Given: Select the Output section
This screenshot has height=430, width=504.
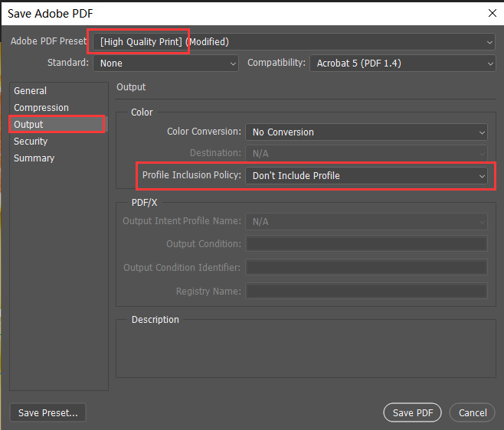Looking at the screenshot, I should point(57,124).
